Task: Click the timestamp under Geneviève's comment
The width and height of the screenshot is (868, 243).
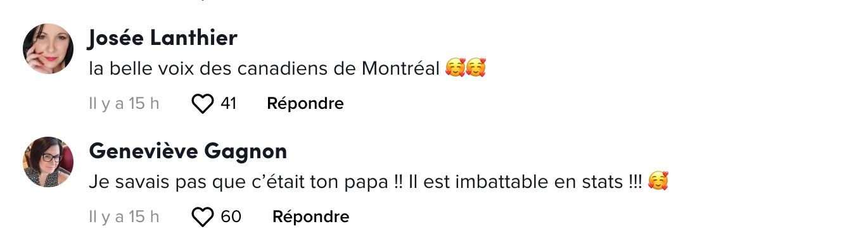Action: click(124, 216)
